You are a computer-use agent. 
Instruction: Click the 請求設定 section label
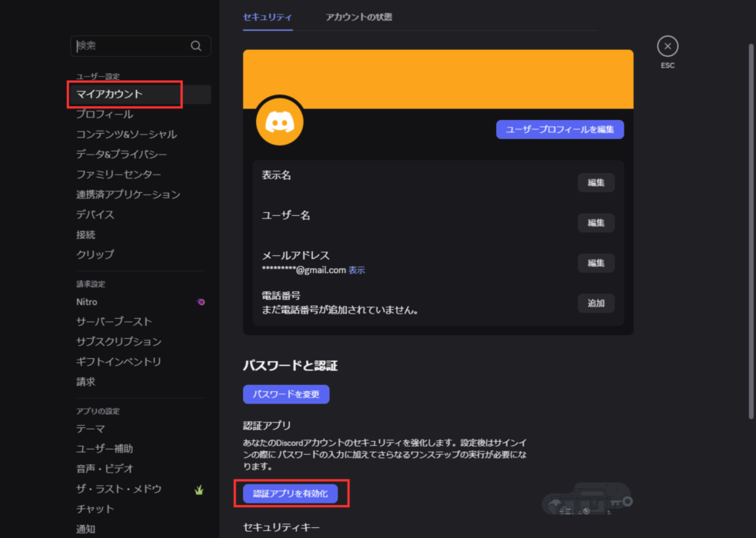91,284
